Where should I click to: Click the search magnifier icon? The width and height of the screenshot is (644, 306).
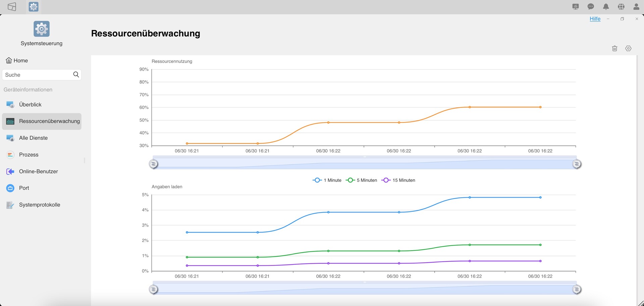[x=76, y=74]
